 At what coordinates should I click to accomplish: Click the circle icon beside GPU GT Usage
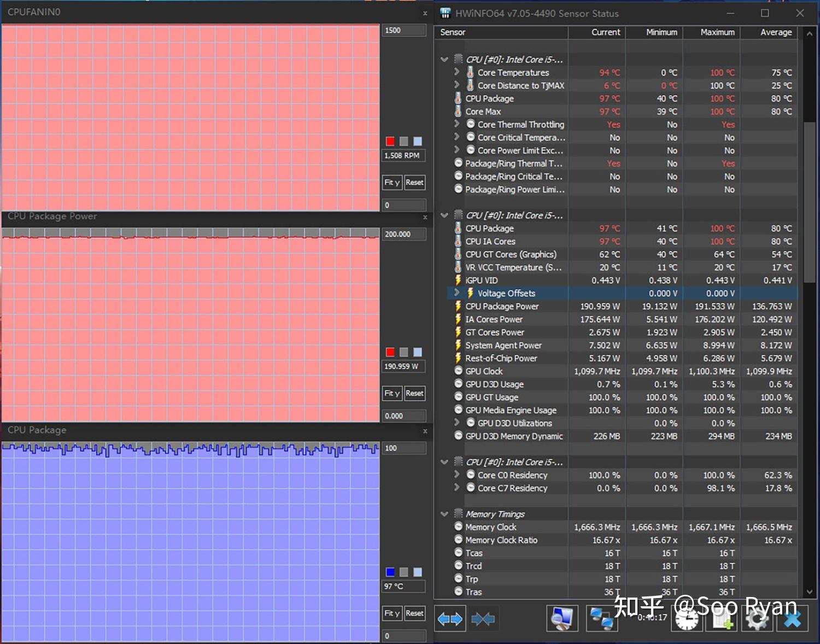point(459,397)
